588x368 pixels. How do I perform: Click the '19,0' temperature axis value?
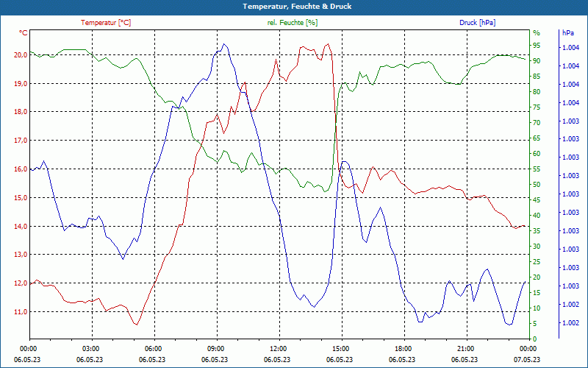click(x=21, y=83)
